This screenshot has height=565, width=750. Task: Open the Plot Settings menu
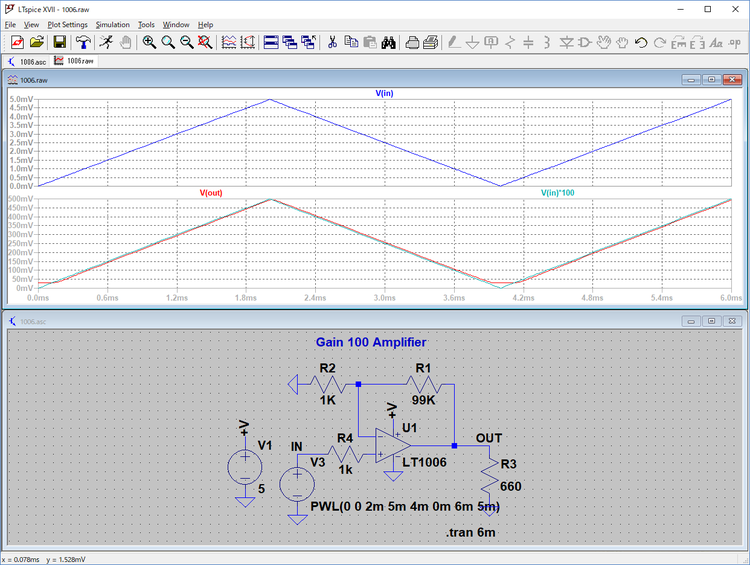coord(67,24)
